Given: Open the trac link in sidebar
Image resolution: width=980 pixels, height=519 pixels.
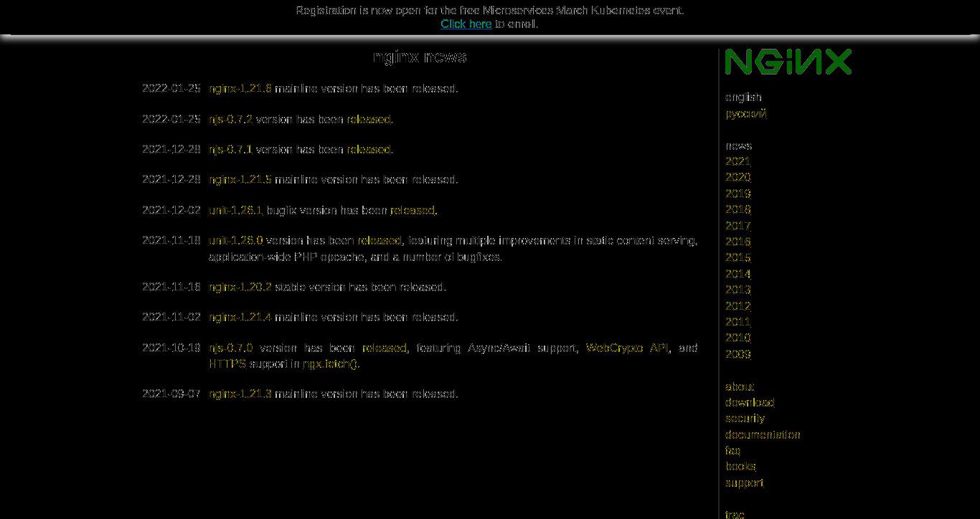Looking at the screenshot, I should pos(735,514).
